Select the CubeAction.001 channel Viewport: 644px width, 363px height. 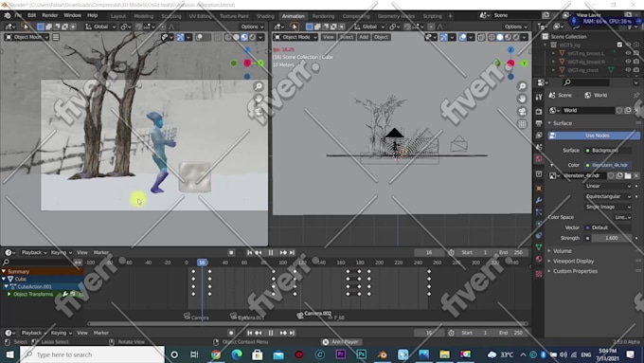(x=34, y=286)
